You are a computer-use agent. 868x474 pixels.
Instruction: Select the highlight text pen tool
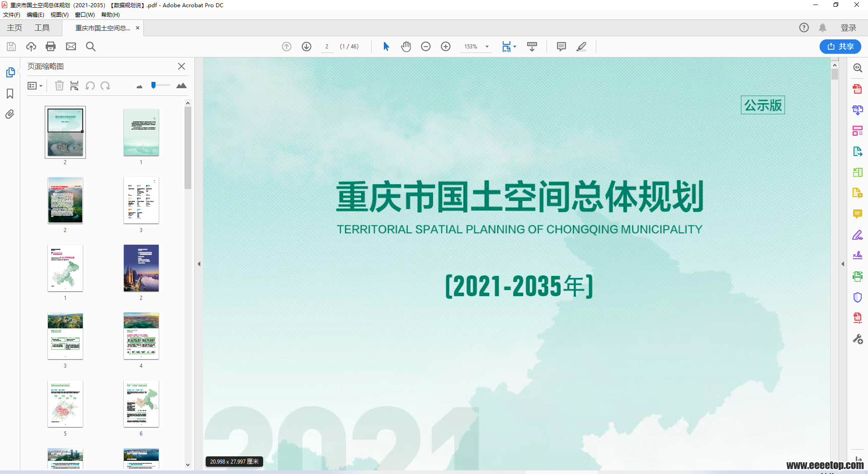click(582, 47)
